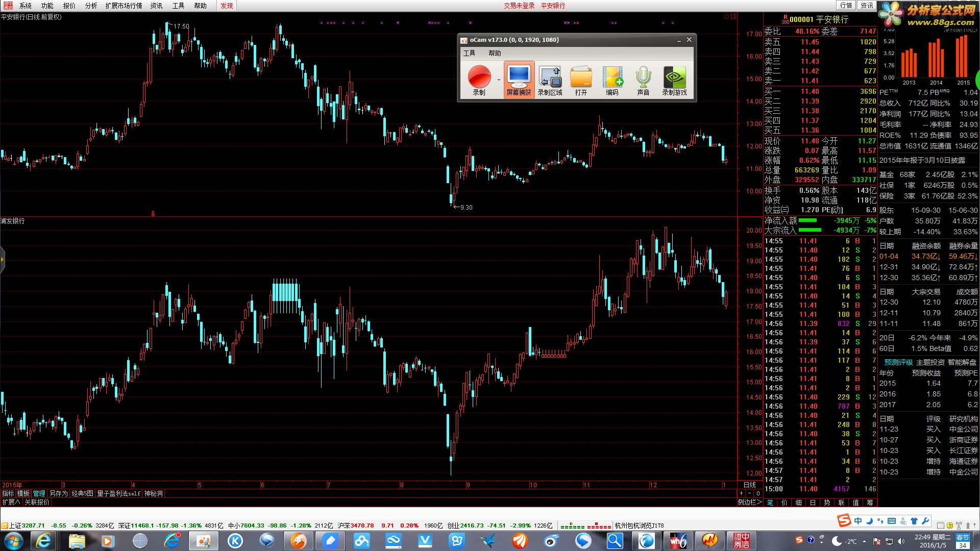Click oCam Sound (声音) microphone icon
Image resolution: width=980 pixels, height=551 pixels.
click(x=643, y=80)
